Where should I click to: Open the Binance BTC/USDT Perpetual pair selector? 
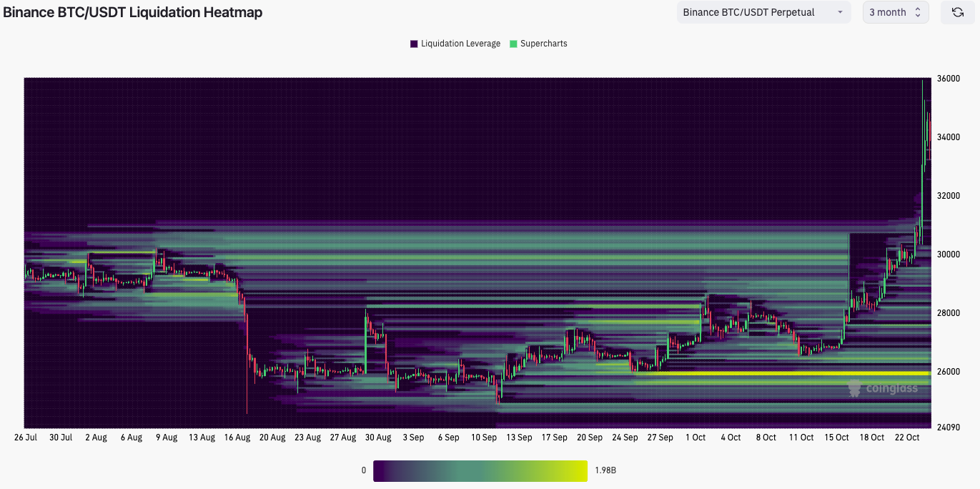click(763, 12)
